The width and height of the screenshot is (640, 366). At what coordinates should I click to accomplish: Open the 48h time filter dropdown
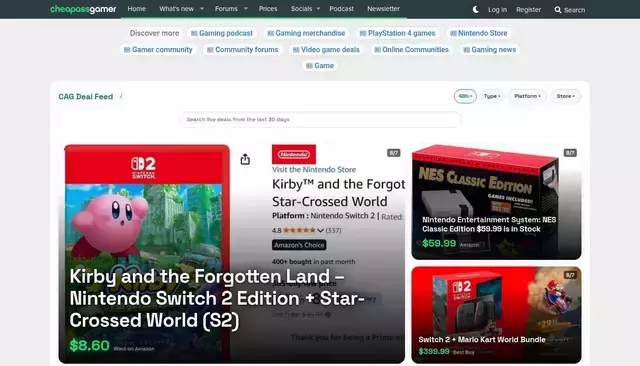pyautogui.click(x=465, y=96)
